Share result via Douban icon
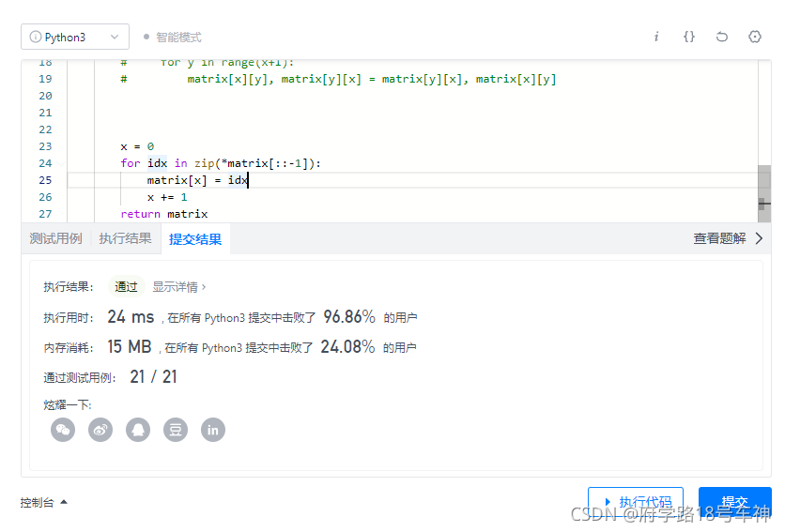The image size is (785, 532). [176, 430]
